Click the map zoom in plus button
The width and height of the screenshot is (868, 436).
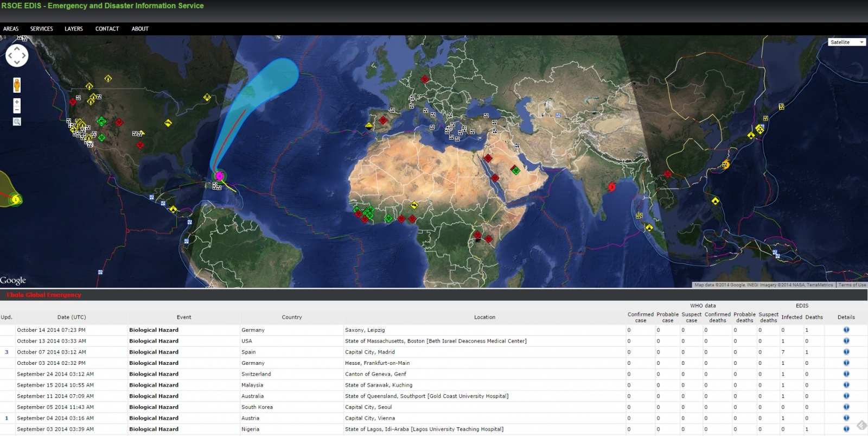coord(17,102)
